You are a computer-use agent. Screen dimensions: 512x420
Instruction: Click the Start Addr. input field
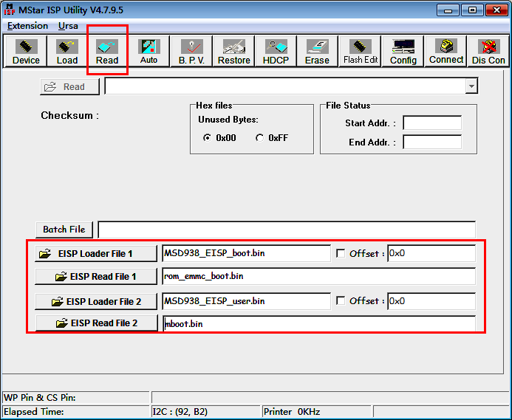pyautogui.click(x=432, y=123)
